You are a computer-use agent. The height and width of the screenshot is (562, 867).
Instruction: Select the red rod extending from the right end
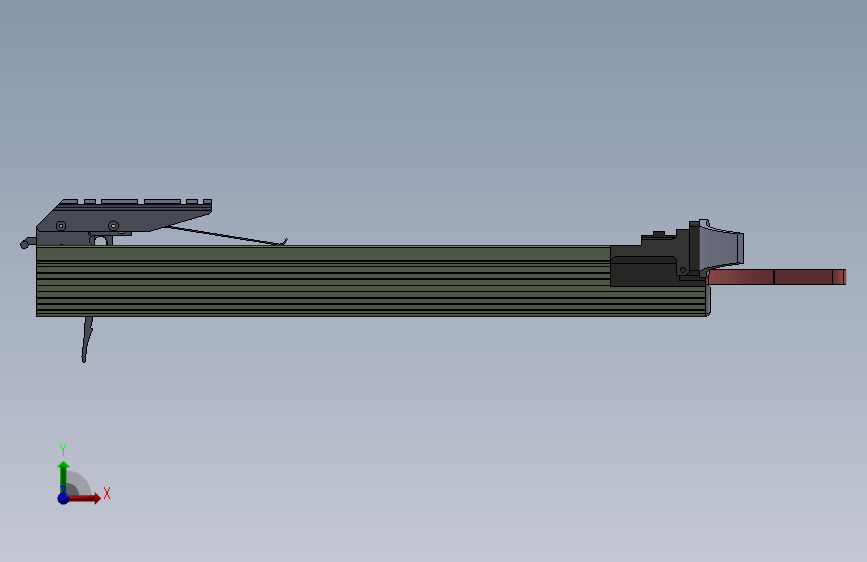pos(776,277)
